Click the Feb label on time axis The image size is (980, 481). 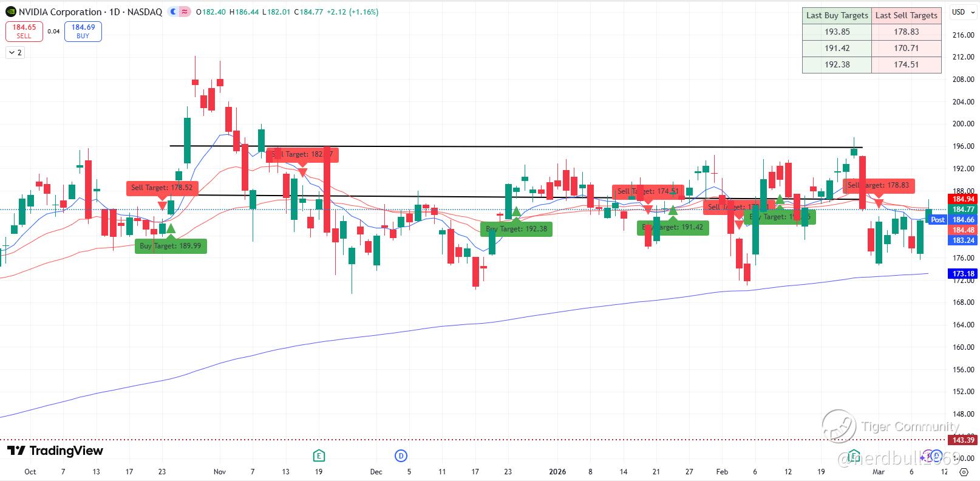tap(722, 472)
